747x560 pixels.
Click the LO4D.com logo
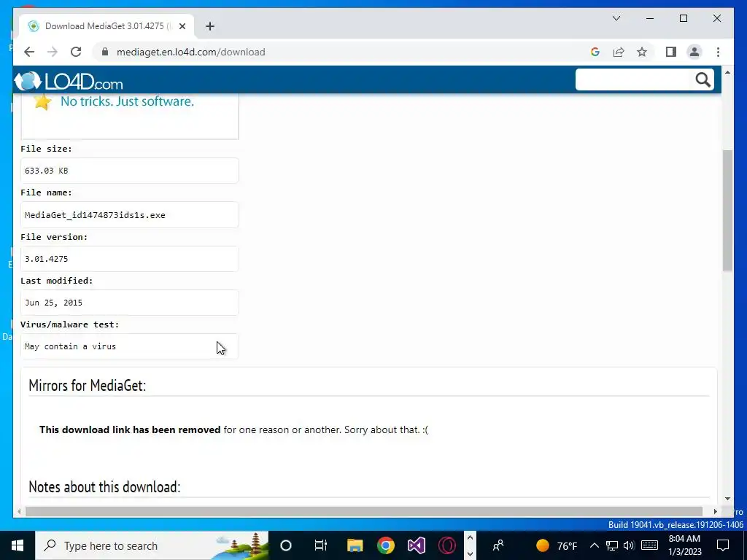point(69,81)
